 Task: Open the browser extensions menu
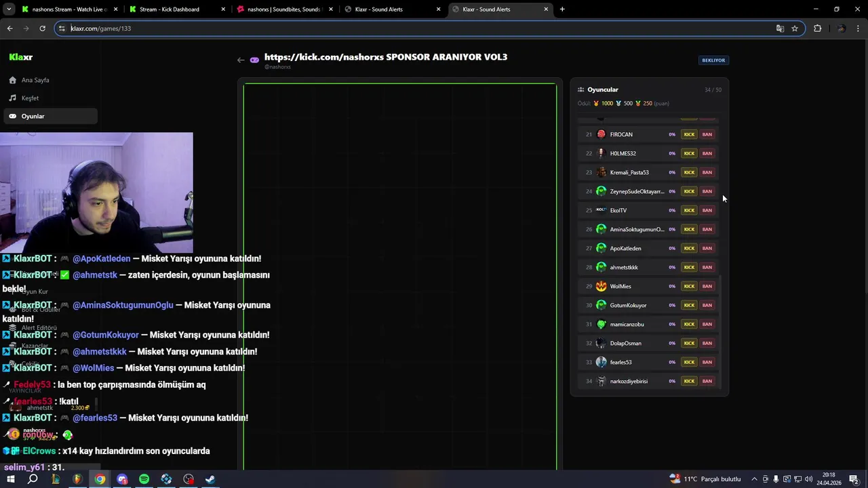pyautogui.click(x=817, y=28)
